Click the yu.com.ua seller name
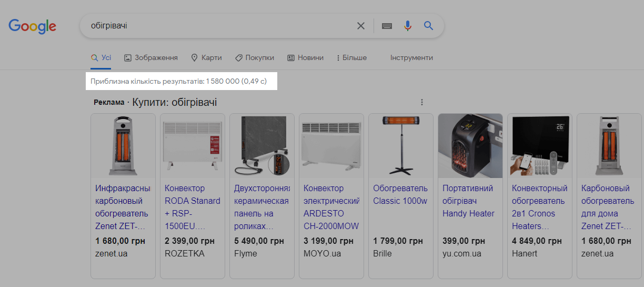This screenshot has height=287, width=644. pos(462,253)
